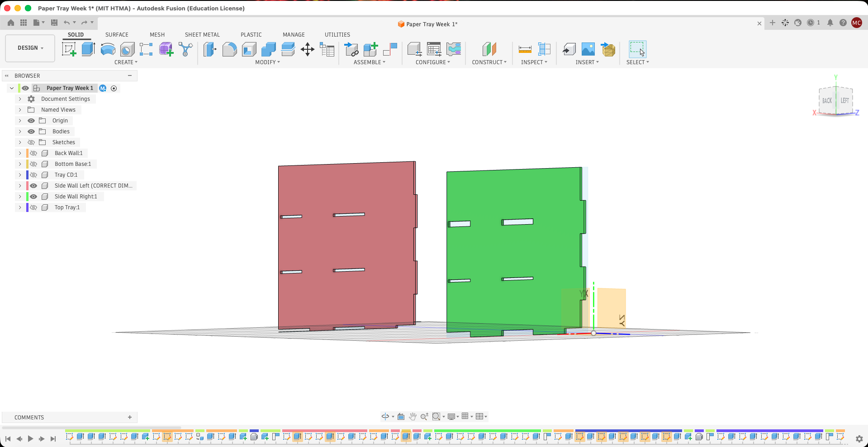
Task: Show the Back Wall:1 component
Action: click(33, 153)
